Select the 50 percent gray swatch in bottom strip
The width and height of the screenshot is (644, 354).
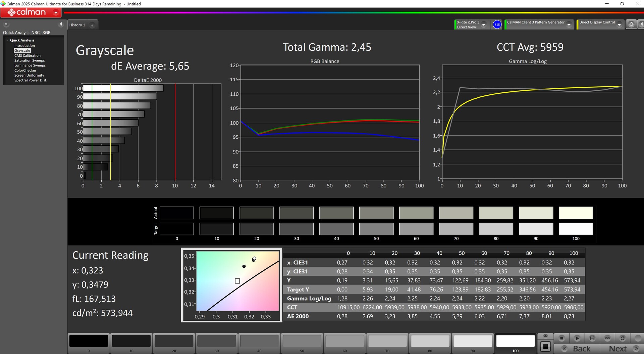pyautogui.click(x=302, y=341)
